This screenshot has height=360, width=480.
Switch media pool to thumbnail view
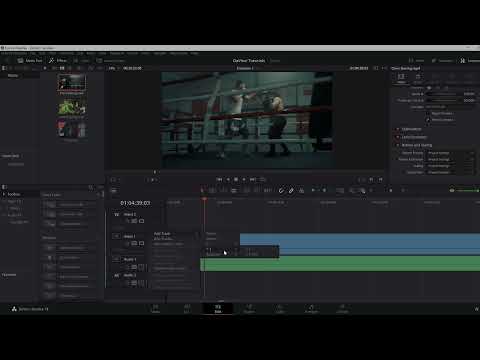coord(62,68)
